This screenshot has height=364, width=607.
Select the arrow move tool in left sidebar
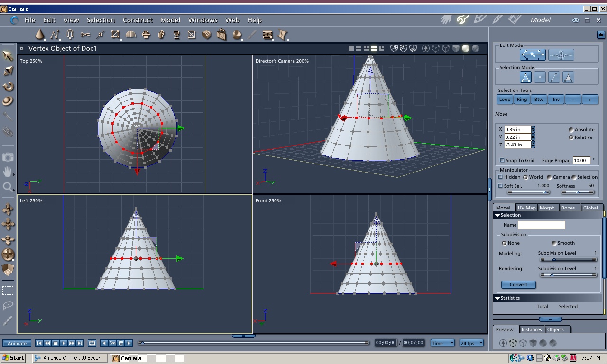pos(8,56)
